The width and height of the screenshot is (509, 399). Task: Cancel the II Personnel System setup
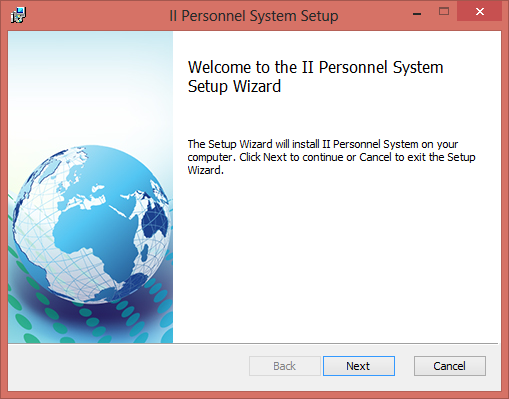pyautogui.click(x=450, y=366)
